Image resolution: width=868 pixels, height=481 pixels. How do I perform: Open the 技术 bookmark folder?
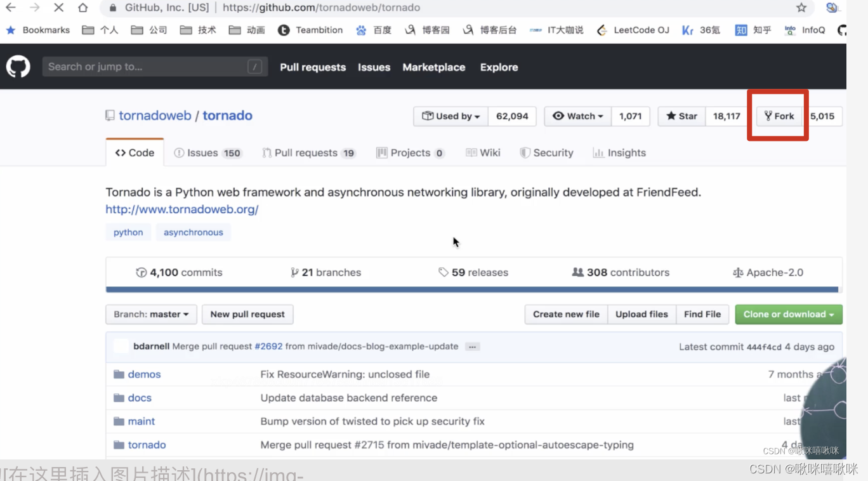click(198, 30)
